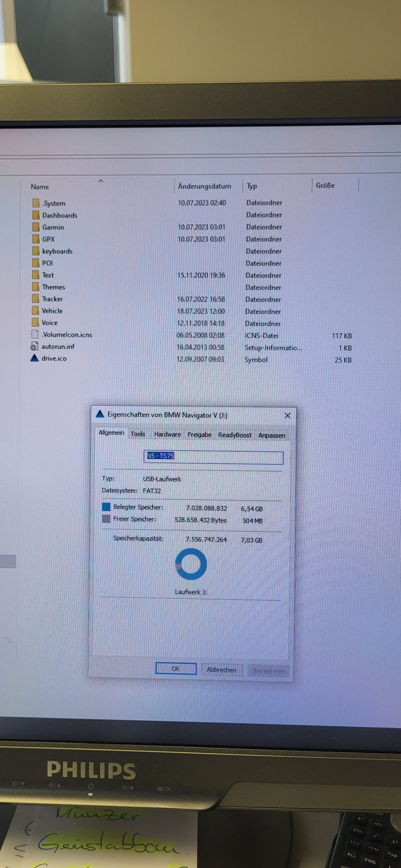The height and width of the screenshot is (868, 401).
Task: Sort by Größe column header
Action: [325, 185]
